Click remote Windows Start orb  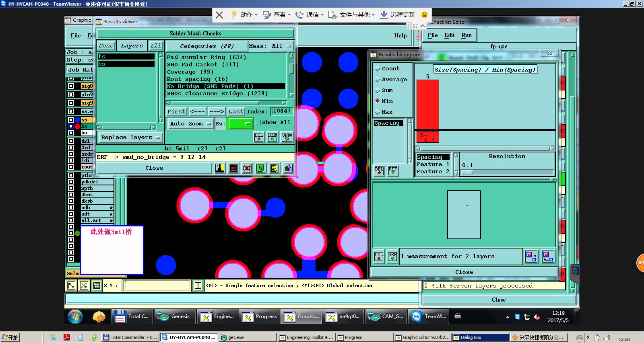point(75,316)
